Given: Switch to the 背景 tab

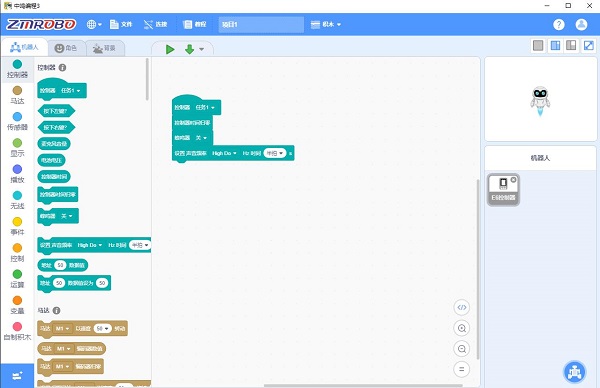Looking at the screenshot, I should [x=105, y=48].
